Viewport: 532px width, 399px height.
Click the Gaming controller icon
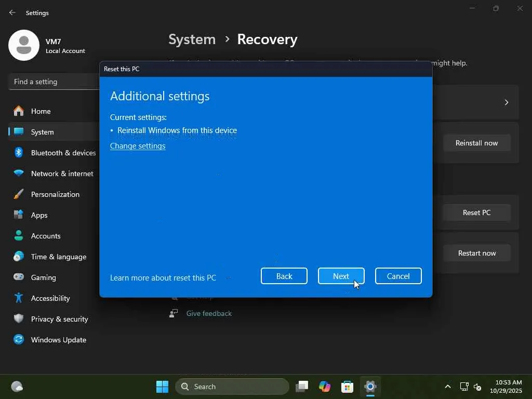click(19, 277)
